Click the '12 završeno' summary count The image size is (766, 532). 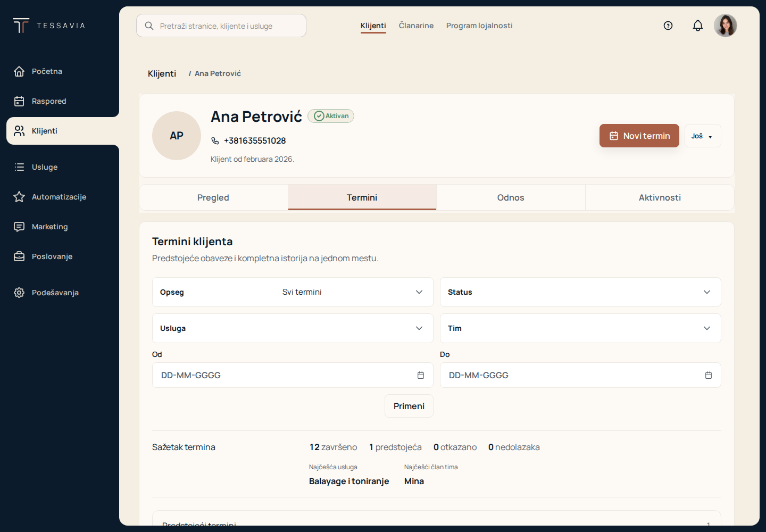(x=334, y=447)
